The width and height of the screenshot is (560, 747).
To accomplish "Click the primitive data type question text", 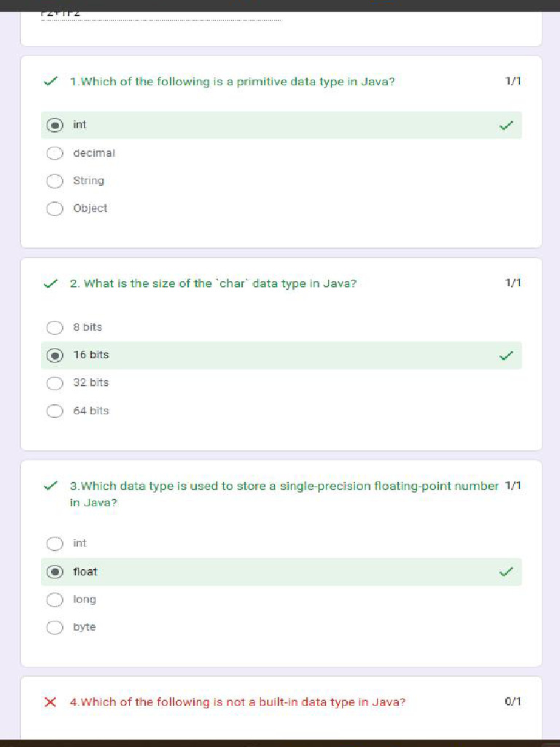I will (232, 82).
